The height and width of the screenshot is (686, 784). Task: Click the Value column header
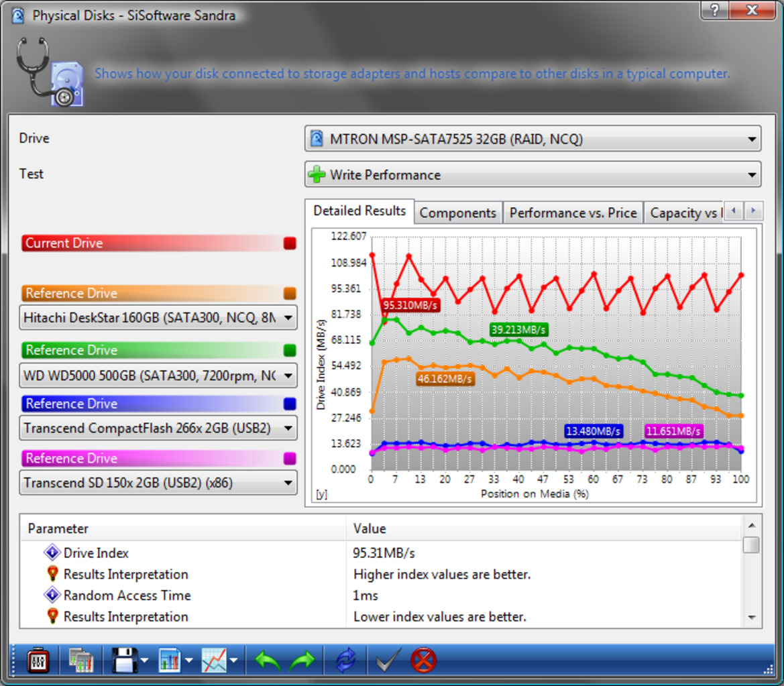(543, 528)
